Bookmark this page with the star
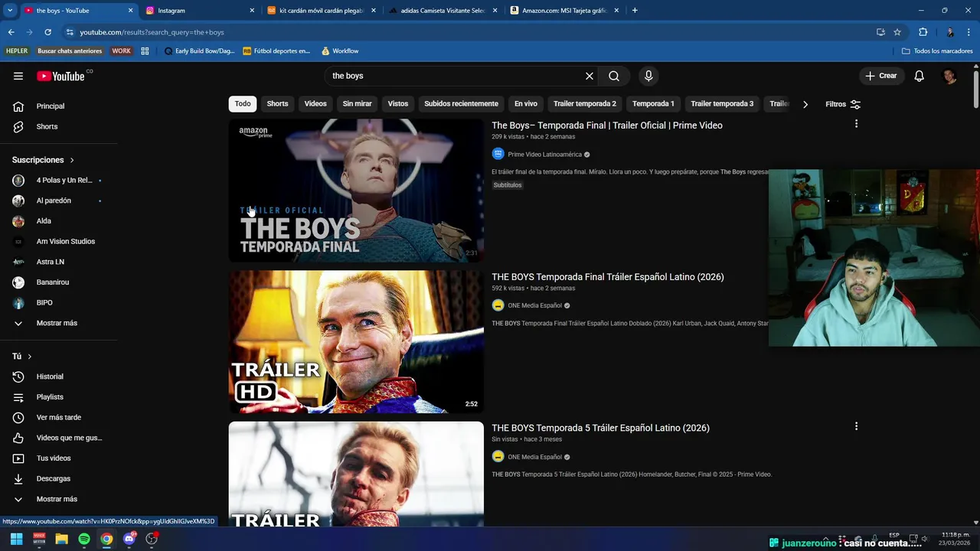 coord(897,32)
